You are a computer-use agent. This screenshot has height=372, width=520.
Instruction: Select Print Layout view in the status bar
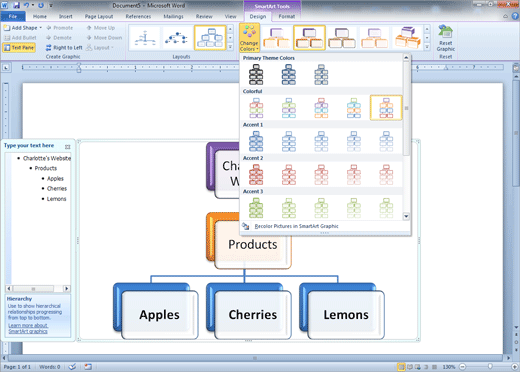tap(401, 367)
